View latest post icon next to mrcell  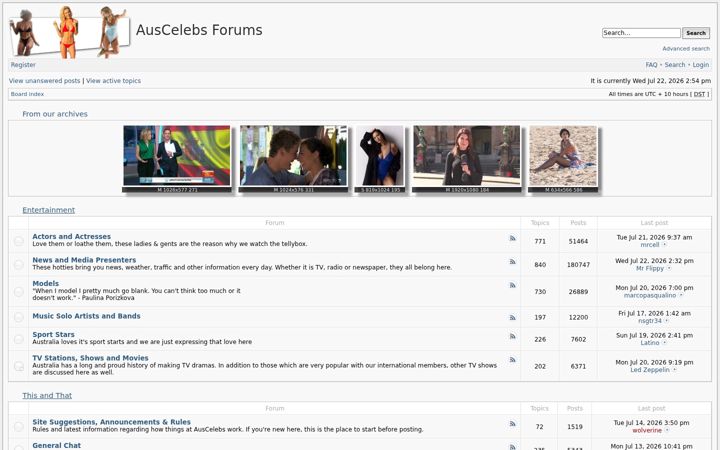pyautogui.click(x=664, y=245)
